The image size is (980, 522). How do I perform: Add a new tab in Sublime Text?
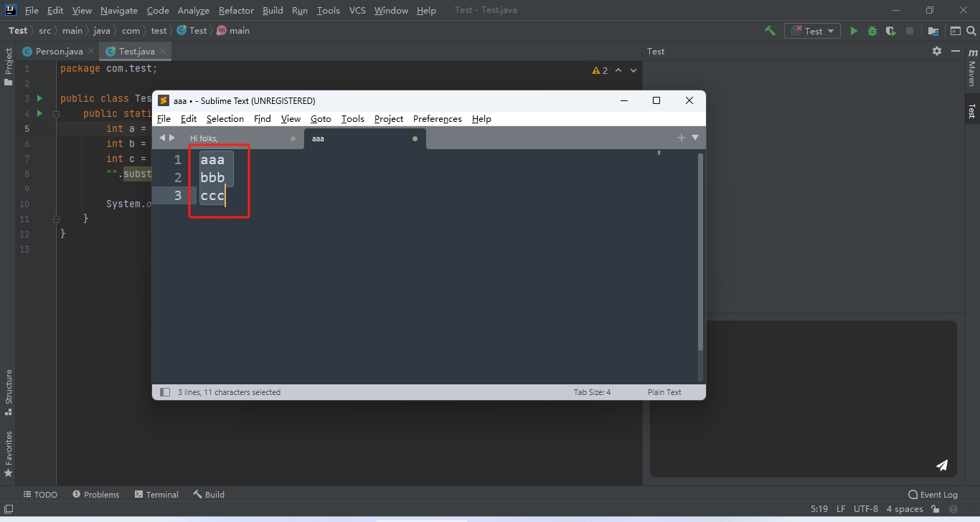(x=682, y=138)
